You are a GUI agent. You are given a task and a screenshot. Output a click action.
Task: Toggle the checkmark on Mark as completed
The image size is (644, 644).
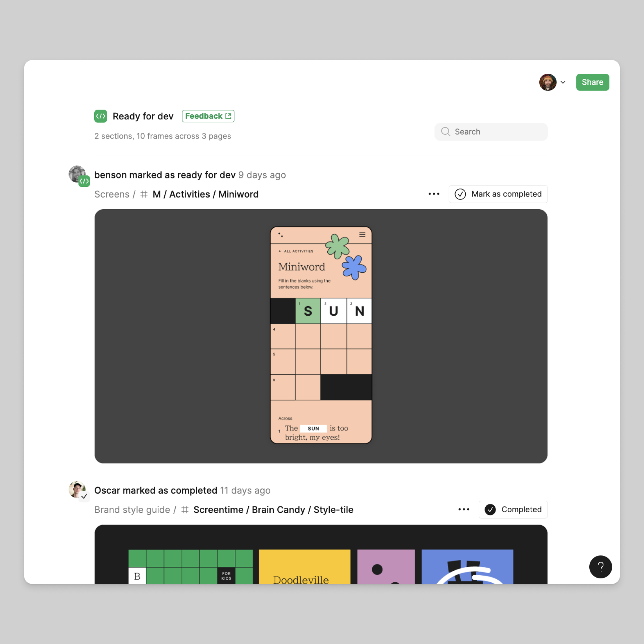click(460, 194)
